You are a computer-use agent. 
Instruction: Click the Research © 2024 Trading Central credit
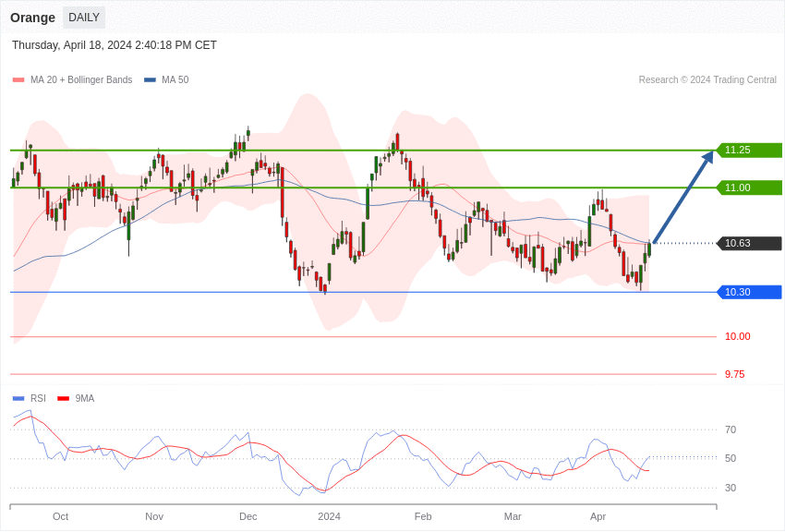[707, 80]
